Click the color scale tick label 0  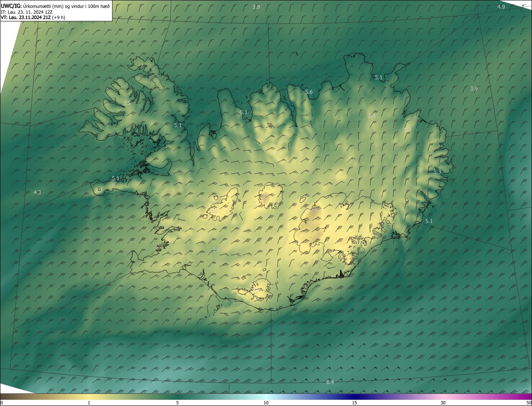pos(2,403)
